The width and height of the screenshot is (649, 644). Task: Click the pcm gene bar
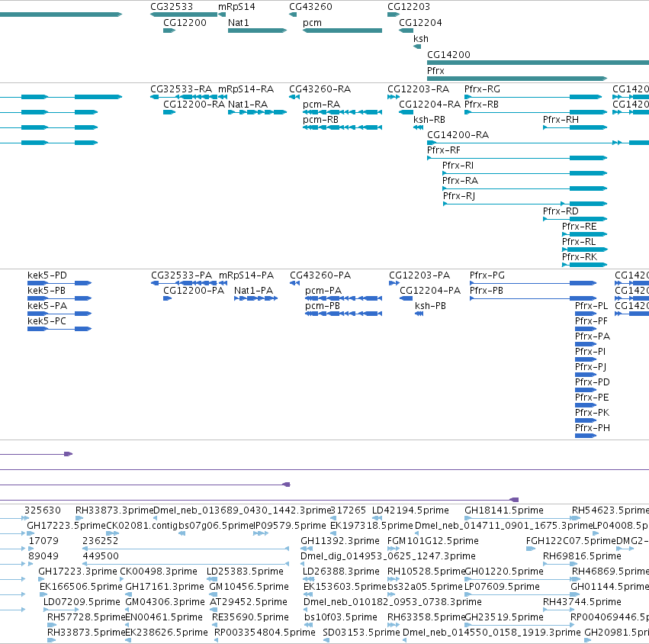(x=342, y=31)
